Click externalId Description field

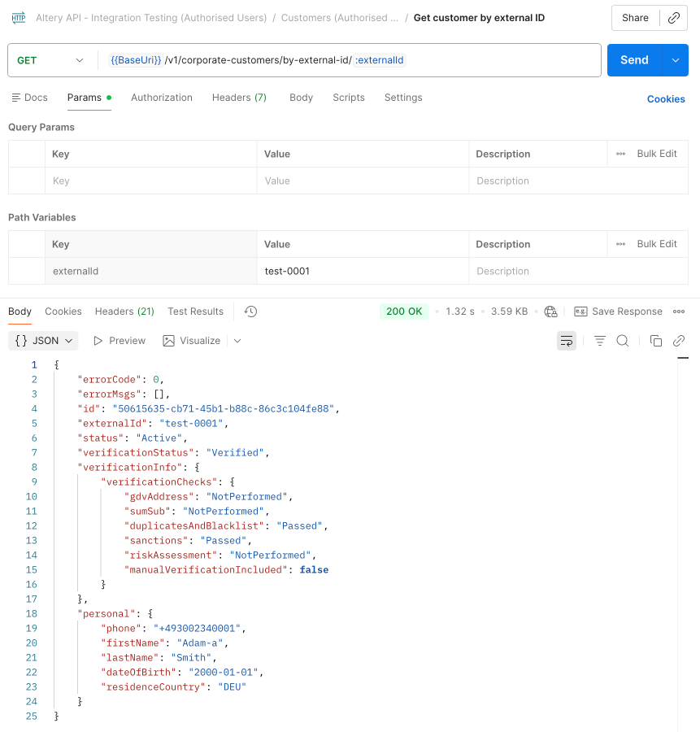[x=578, y=271]
